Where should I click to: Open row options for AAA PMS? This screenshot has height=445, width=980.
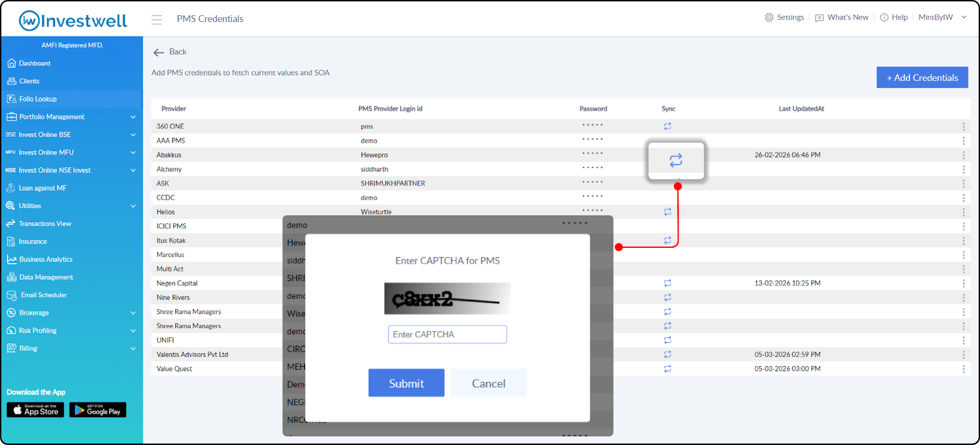tap(963, 141)
